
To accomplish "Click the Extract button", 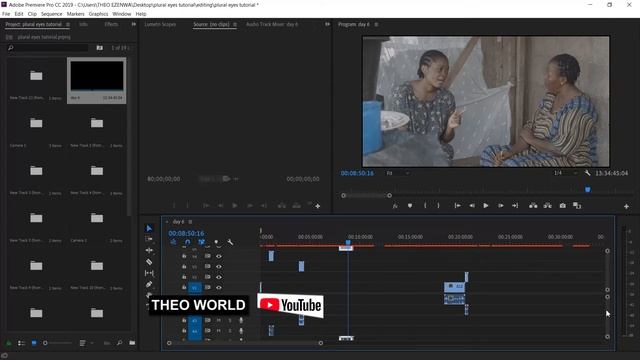I will 547,206.
